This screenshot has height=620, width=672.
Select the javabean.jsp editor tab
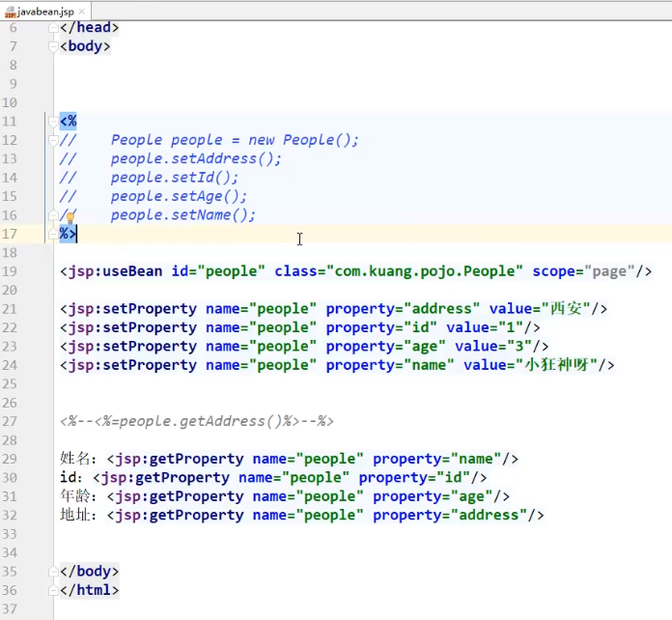click(x=45, y=12)
